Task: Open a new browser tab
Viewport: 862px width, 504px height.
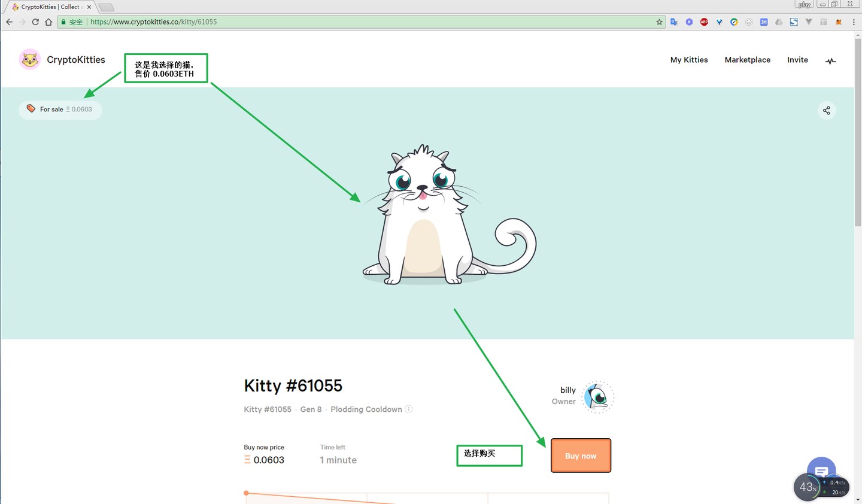Action: 106,7
